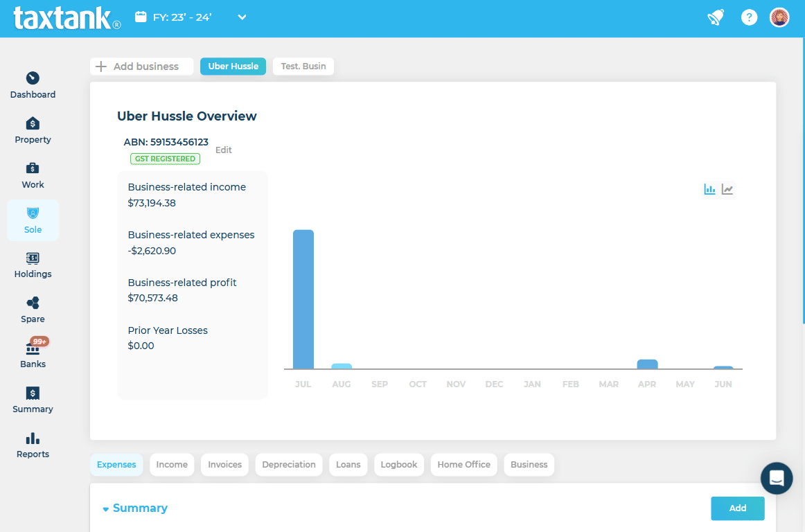Open the Income tab
Image resolution: width=805 pixels, height=532 pixels.
(172, 465)
